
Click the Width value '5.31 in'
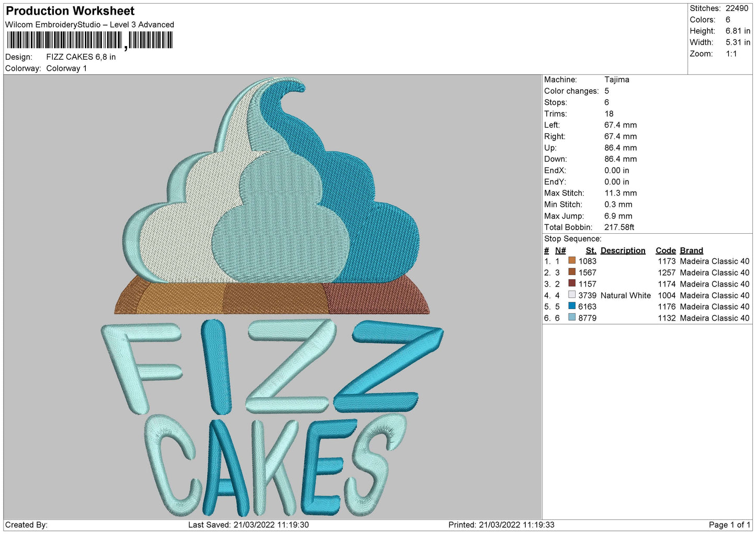click(738, 42)
